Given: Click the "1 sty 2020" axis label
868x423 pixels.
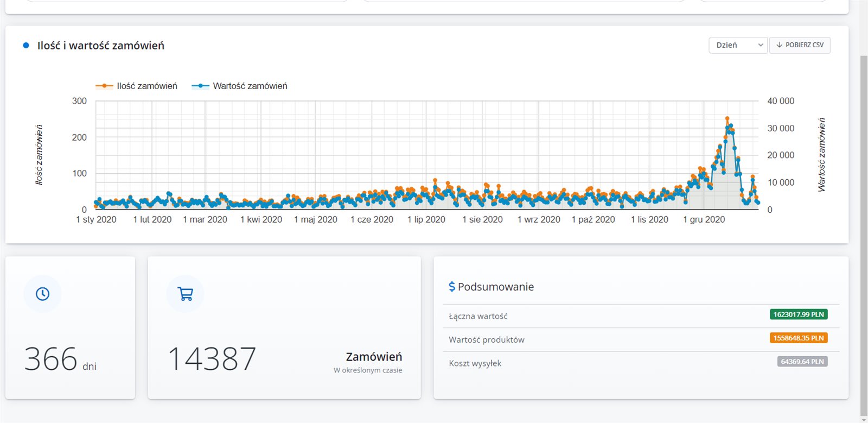Looking at the screenshot, I should 96,219.
